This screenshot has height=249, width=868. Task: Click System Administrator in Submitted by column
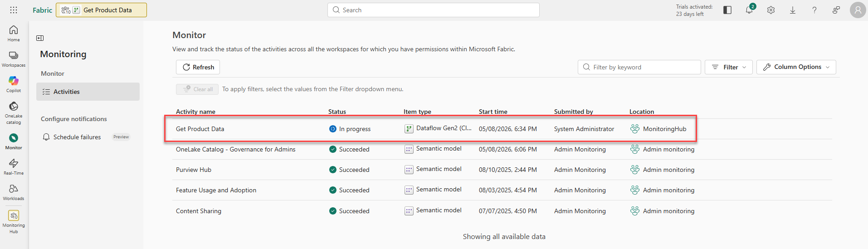click(x=584, y=129)
